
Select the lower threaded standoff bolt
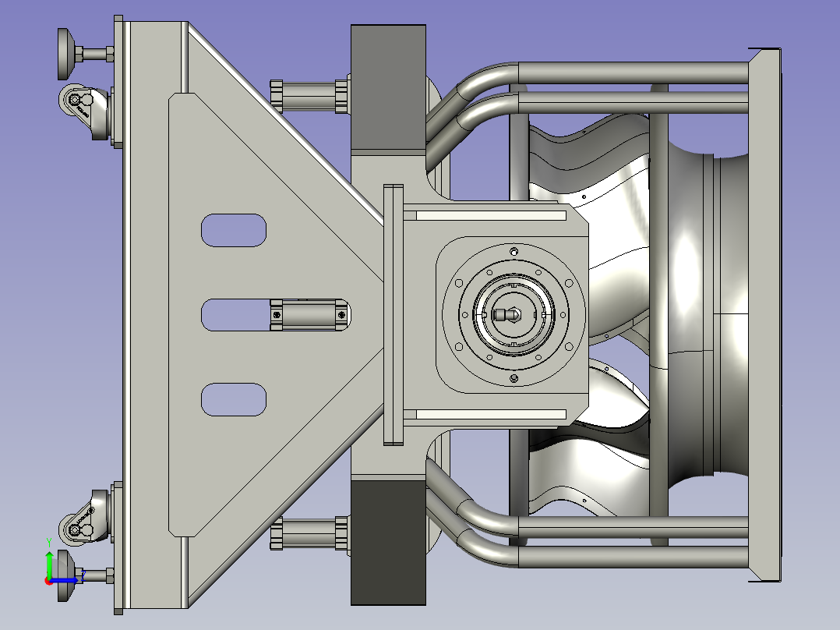311,533
